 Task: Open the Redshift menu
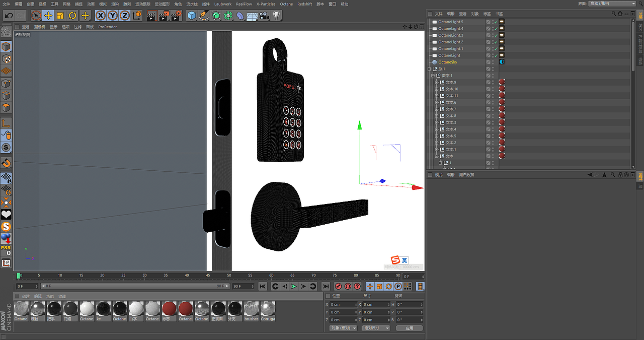click(x=304, y=4)
